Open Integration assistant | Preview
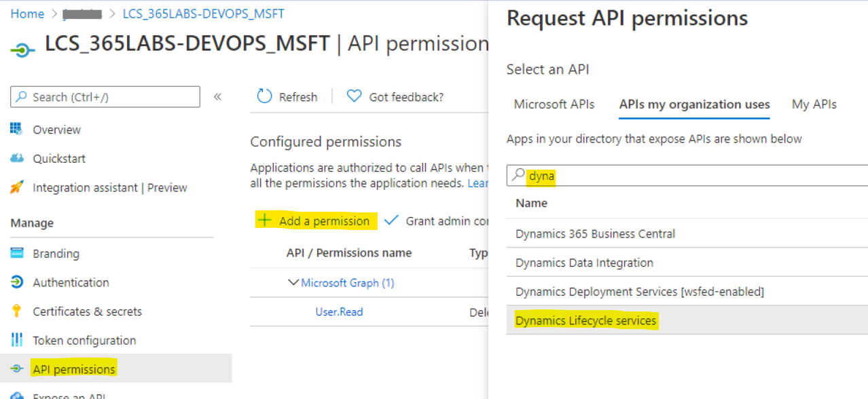The width and height of the screenshot is (868, 399). (110, 188)
